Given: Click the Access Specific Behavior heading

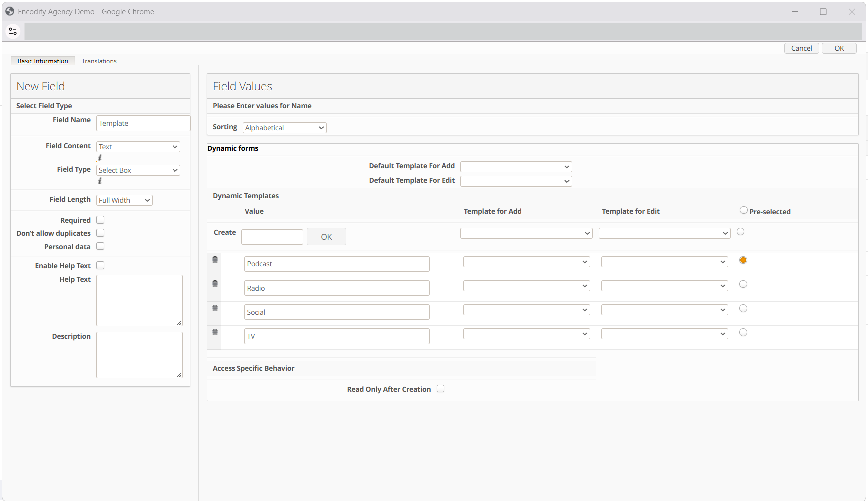Looking at the screenshot, I should pyautogui.click(x=254, y=368).
